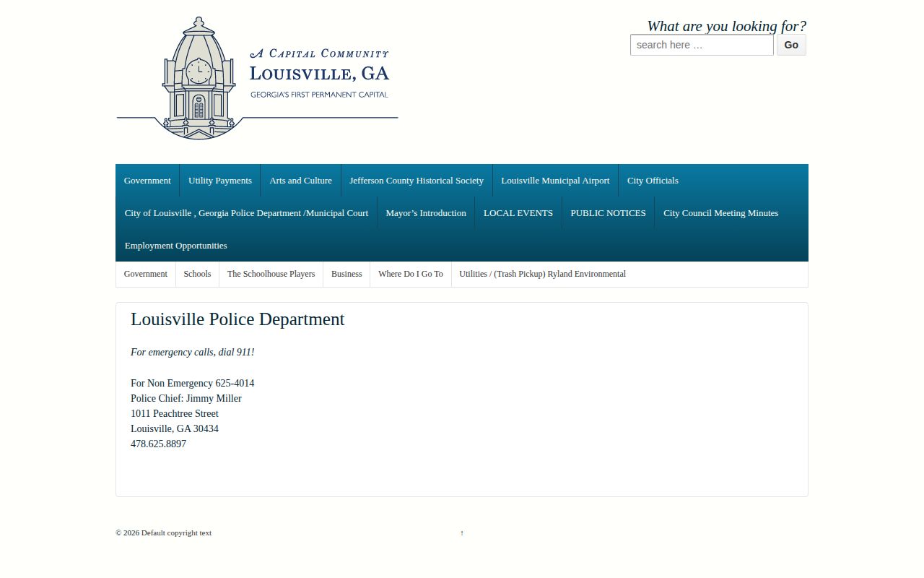This screenshot has height=578, width=924.
Task: Open Where Do I Go To
Action: 411,274
